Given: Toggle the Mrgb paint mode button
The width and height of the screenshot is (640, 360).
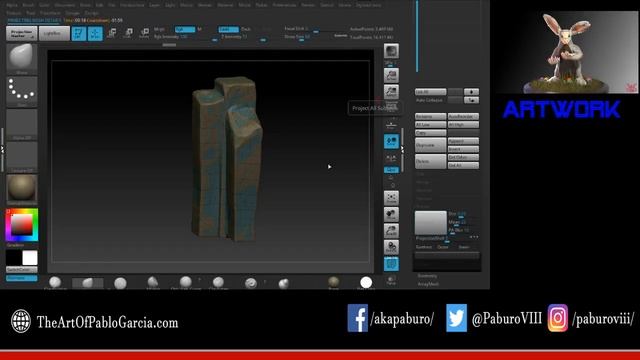Looking at the screenshot, I should 160,29.
